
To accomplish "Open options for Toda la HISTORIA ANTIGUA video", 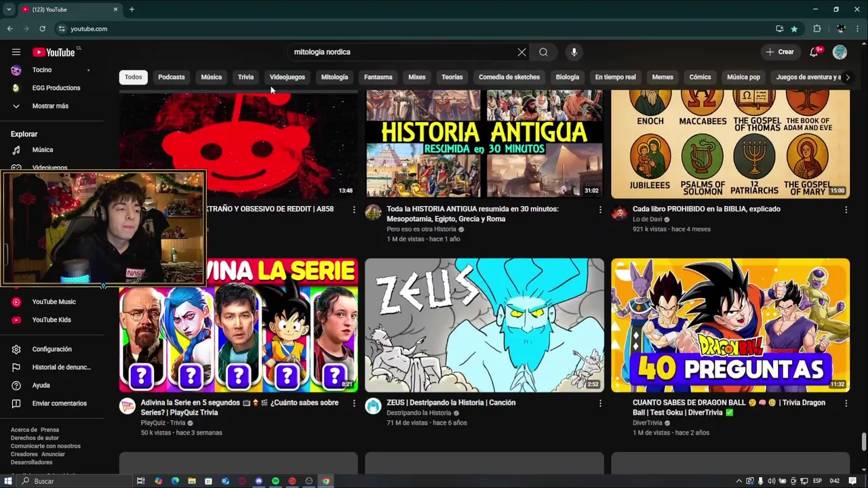I will (599, 209).
